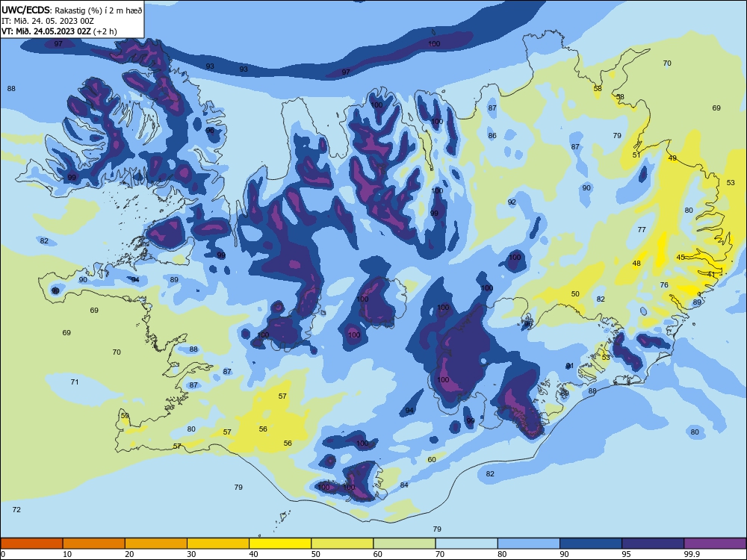This screenshot has width=747, height=560.
Task: Click the '30' legend scale label
Action: (x=191, y=554)
